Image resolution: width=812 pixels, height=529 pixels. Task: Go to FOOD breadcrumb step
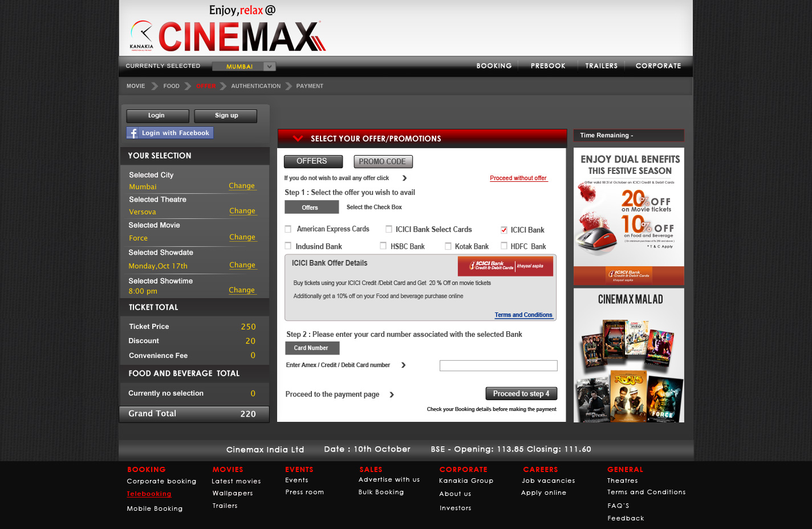click(x=171, y=86)
